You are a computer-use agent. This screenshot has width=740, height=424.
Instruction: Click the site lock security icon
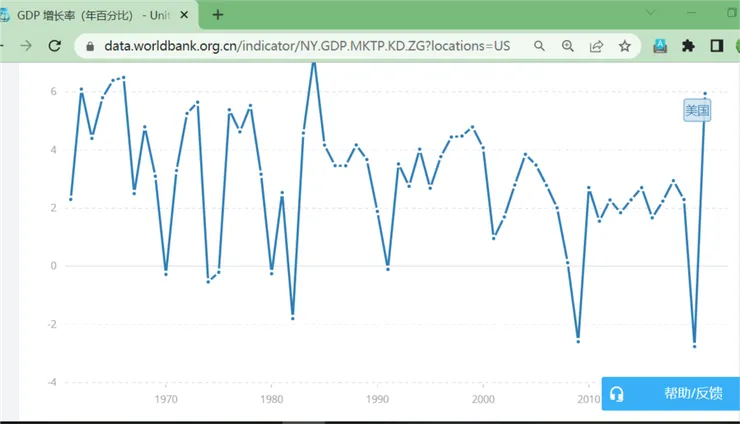pyautogui.click(x=90, y=46)
